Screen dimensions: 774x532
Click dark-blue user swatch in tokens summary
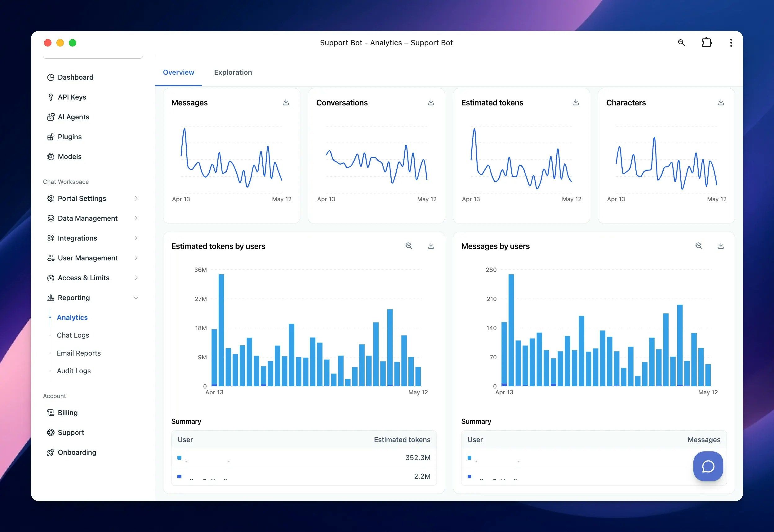point(179,476)
